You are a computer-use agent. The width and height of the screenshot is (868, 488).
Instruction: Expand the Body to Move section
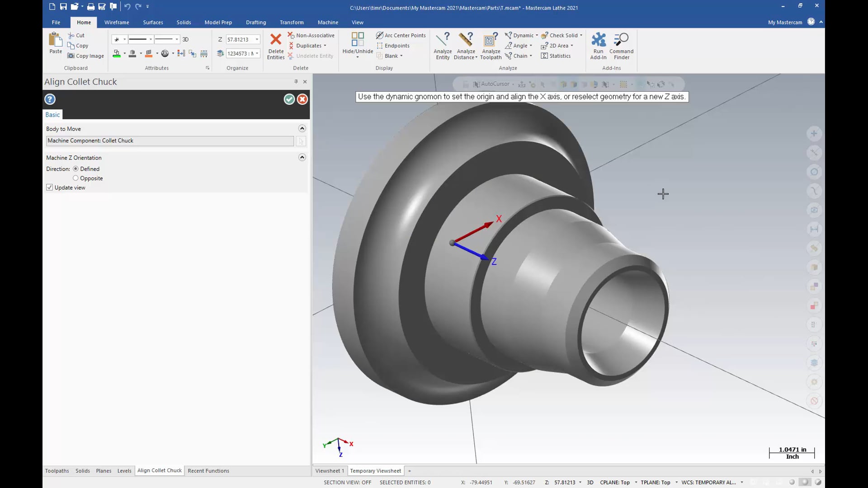click(x=302, y=128)
